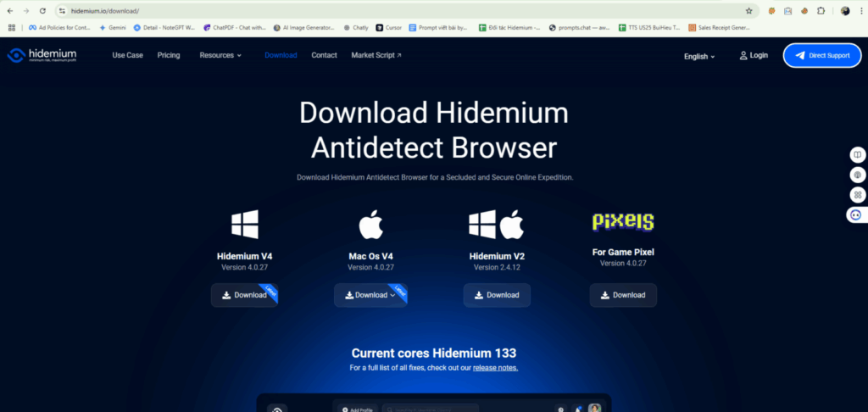Open Ad Policies bookmark

point(59,27)
